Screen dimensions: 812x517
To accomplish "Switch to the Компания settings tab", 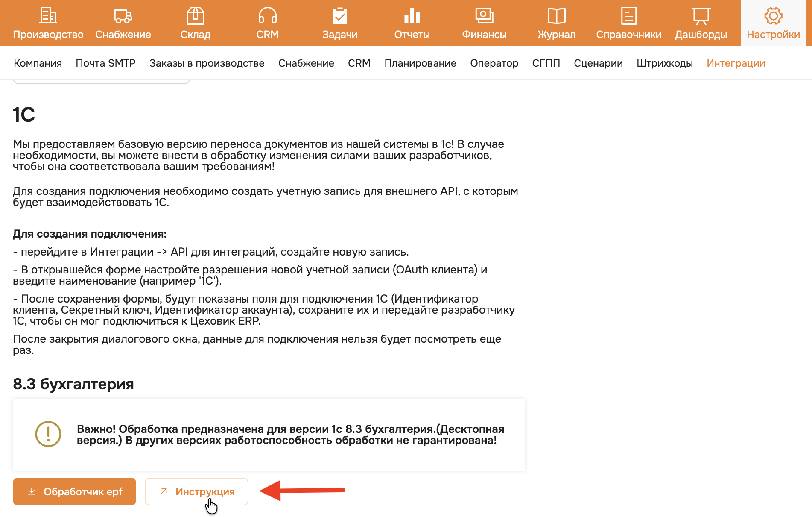I will (x=38, y=63).
